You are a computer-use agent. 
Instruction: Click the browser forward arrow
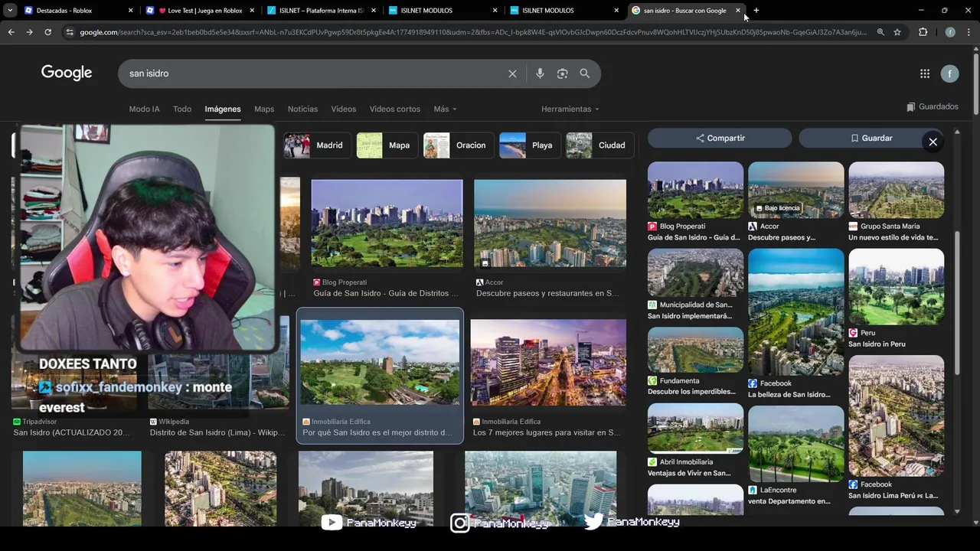29,32
